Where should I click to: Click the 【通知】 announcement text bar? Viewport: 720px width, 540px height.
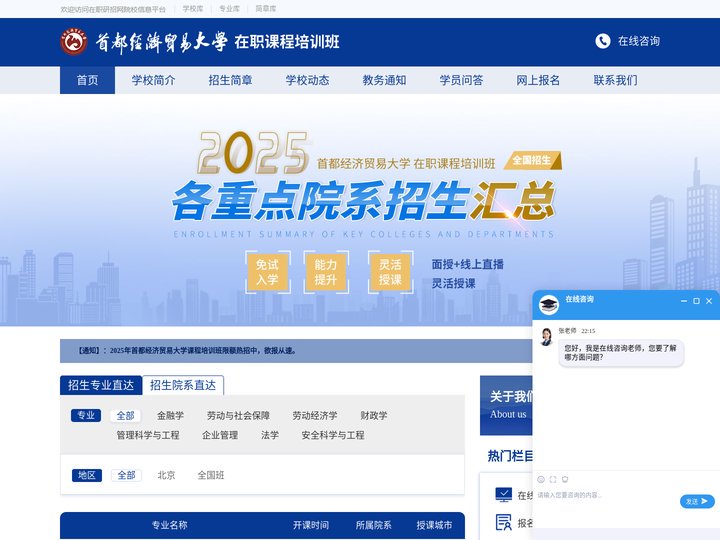tap(296, 351)
